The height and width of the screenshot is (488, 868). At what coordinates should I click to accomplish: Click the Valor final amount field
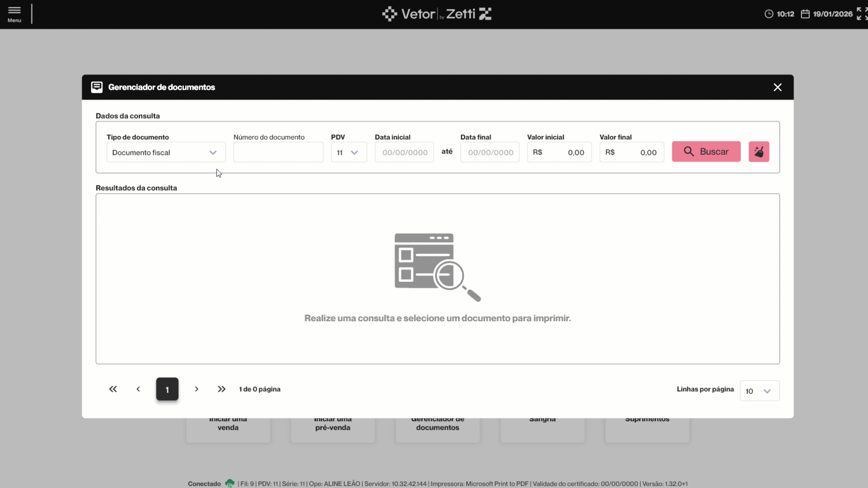pos(631,152)
